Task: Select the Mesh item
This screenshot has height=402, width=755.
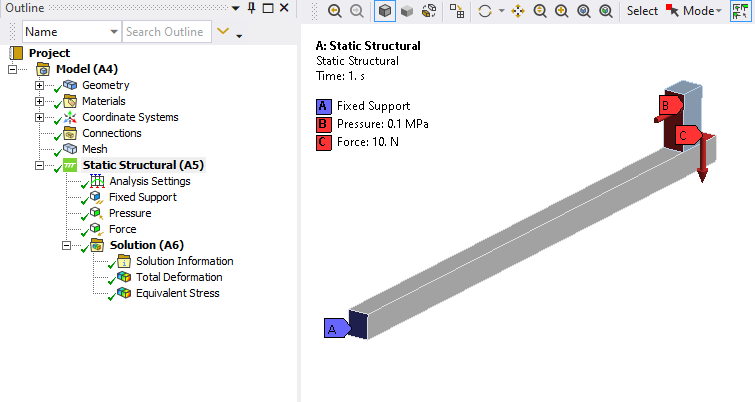Action: click(94, 149)
